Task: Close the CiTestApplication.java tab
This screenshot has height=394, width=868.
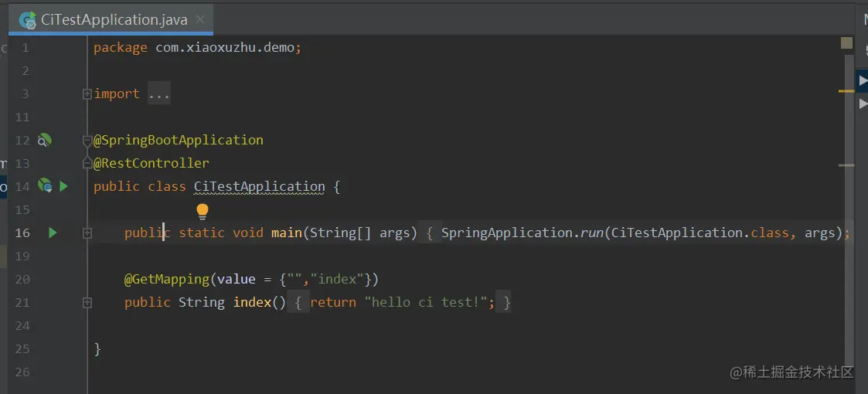Action: tap(200, 20)
